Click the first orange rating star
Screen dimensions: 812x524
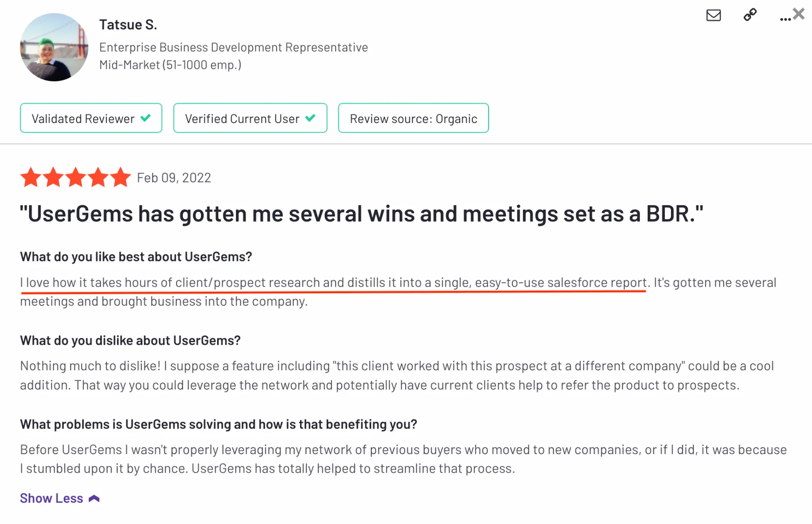click(x=31, y=177)
